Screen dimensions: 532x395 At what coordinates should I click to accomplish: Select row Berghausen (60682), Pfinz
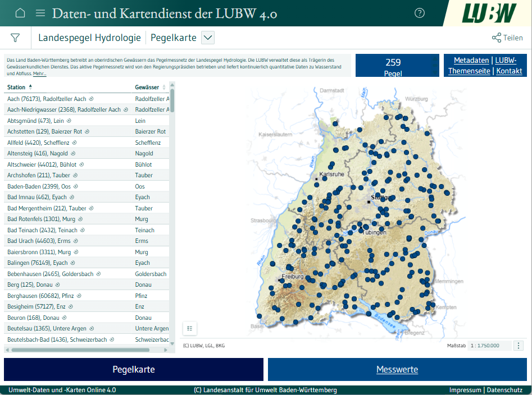pos(88,296)
